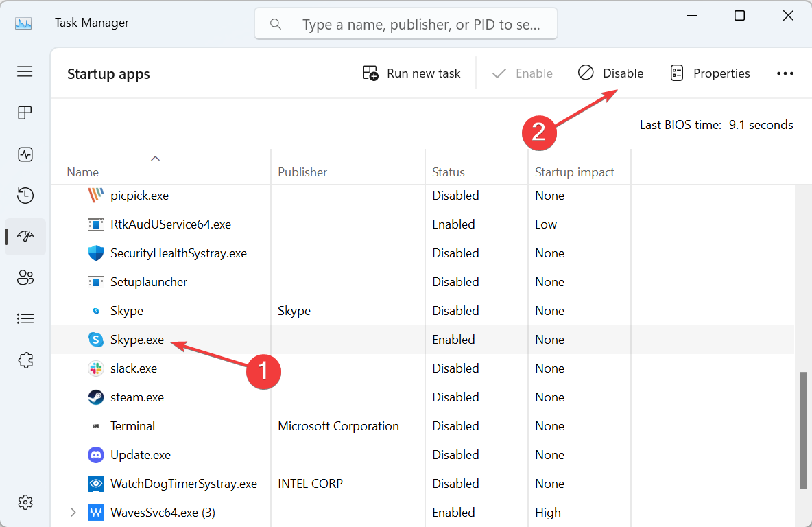812x527 pixels.
Task: Expand the WavesSvc64.exe group
Action: coord(73,512)
